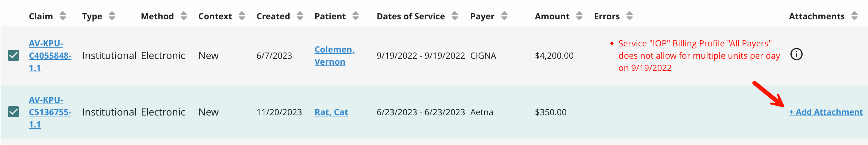868x145 pixels.
Task: Click Amount column sort arrows
Action: (579, 16)
